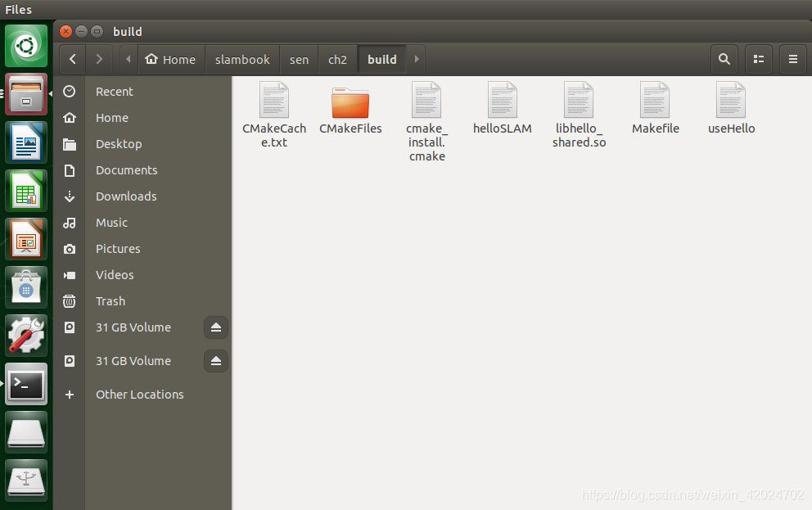This screenshot has width=812, height=510.
Task: Click the Trash can icon in the sidebar
Action: point(70,301)
